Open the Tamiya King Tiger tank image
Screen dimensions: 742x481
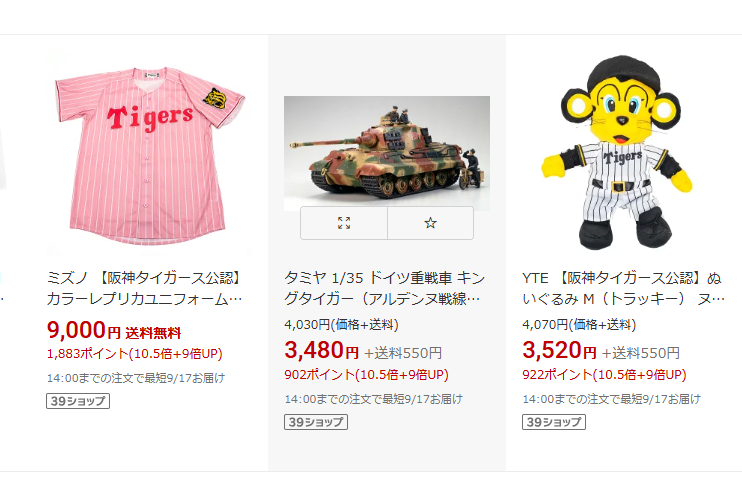click(x=387, y=153)
